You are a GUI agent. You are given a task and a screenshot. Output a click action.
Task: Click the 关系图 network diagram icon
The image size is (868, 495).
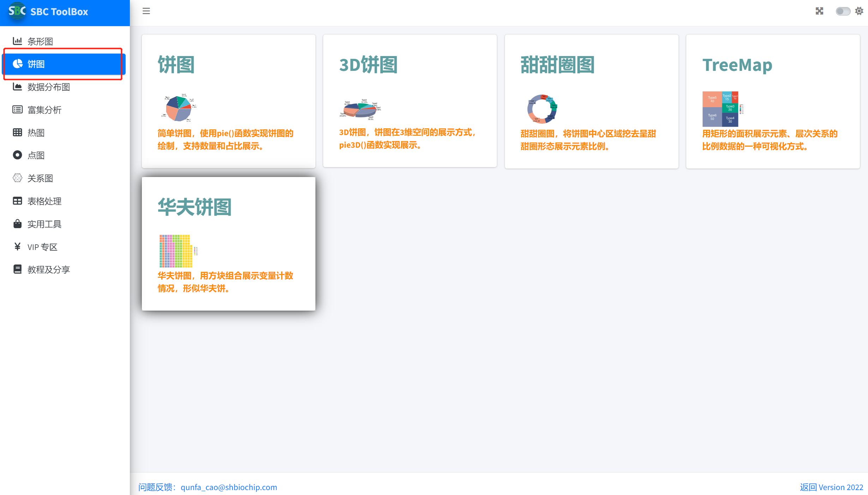[17, 178]
